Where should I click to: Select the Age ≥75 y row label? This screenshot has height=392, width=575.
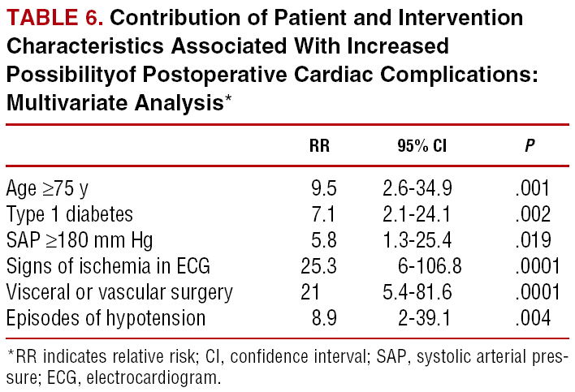(x=47, y=189)
